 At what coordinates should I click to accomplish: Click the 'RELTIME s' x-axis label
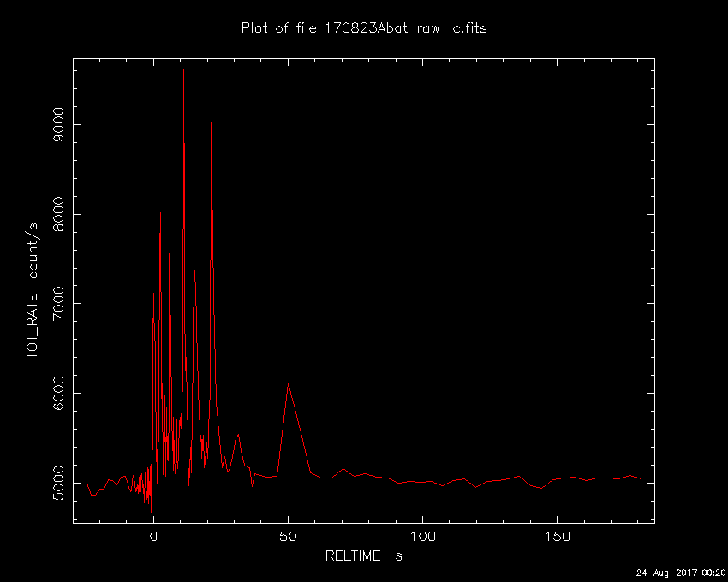click(363, 555)
